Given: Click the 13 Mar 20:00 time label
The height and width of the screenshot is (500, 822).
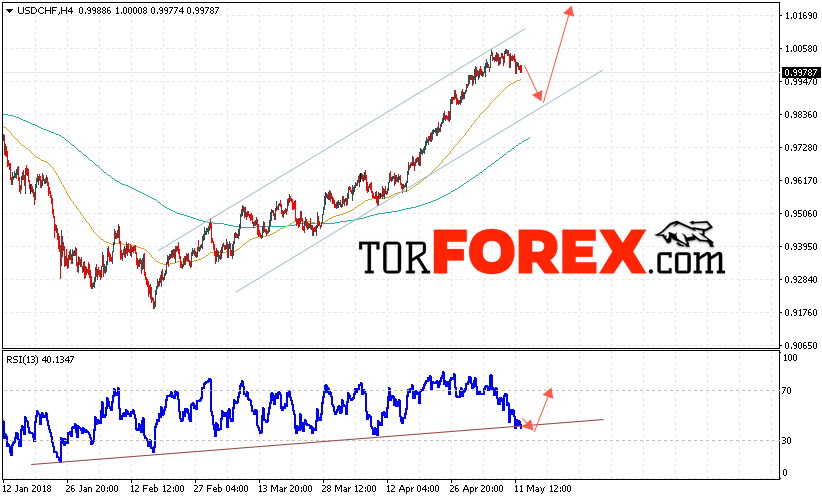Looking at the screenshot, I should click(285, 488).
